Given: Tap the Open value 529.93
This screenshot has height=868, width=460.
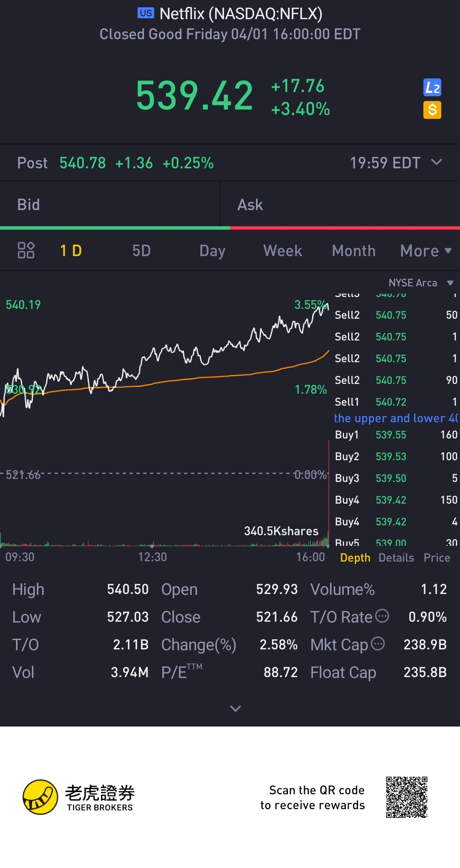Looking at the screenshot, I should pos(277,589).
